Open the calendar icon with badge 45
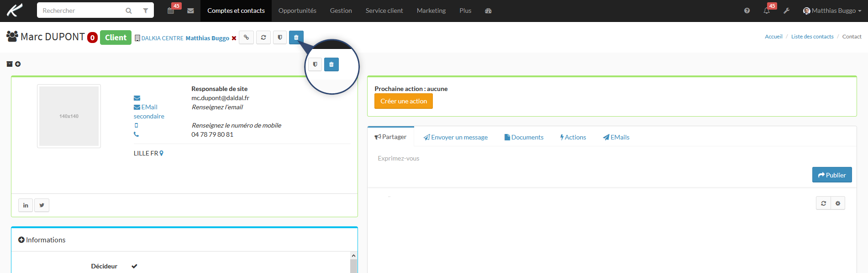This screenshot has height=273, width=868. (171, 11)
